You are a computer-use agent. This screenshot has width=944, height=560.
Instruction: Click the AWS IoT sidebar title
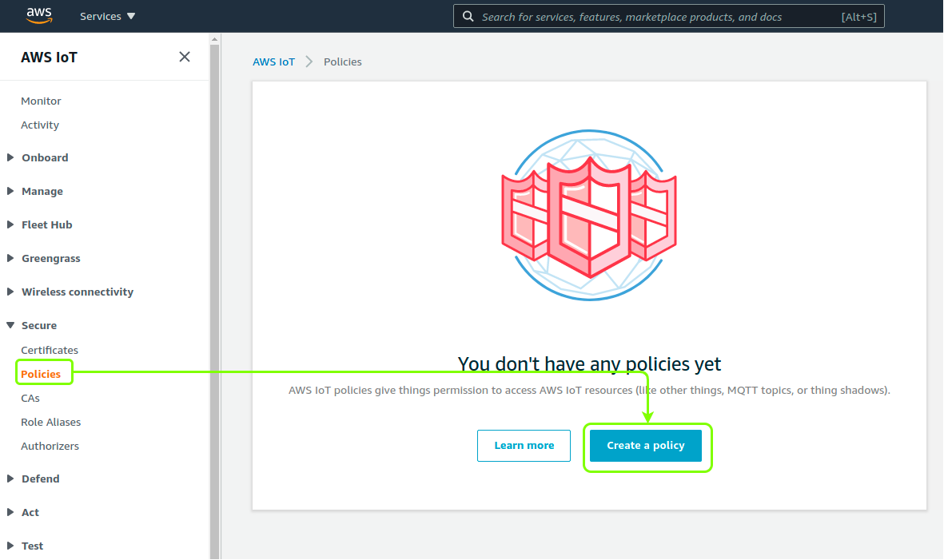50,58
